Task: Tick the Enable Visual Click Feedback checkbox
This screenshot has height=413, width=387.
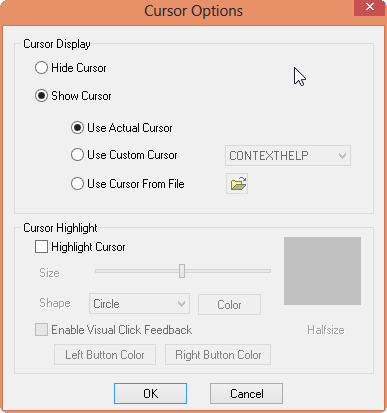Action: click(x=41, y=330)
